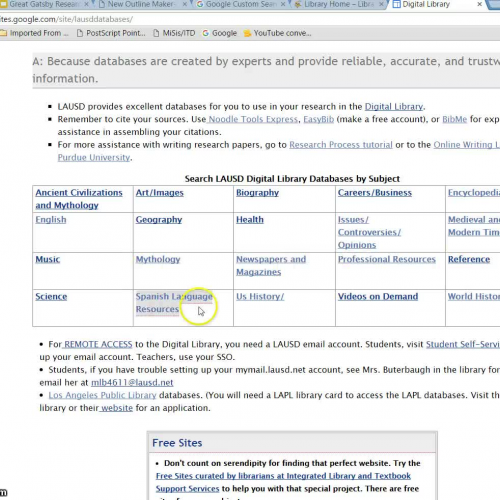The height and width of the screenshot is (500, 500).
Task: Open the BibMe link
Action: click(x=454, y=119)
